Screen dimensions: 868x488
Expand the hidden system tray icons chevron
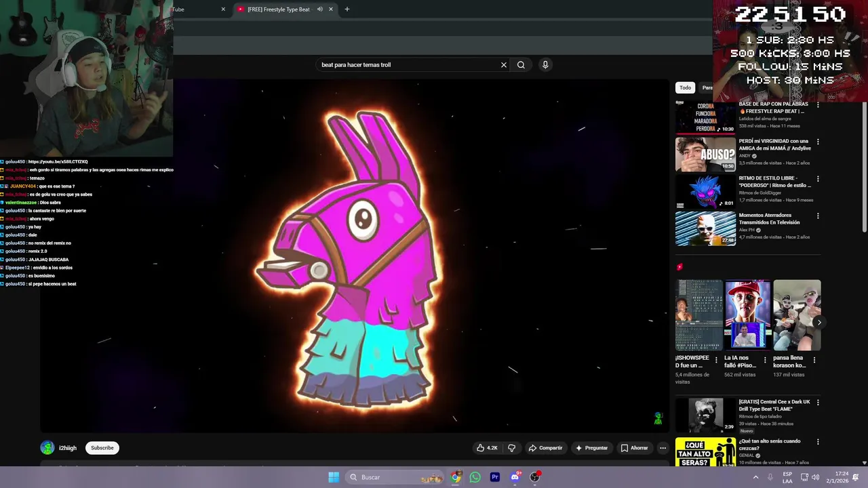[755, 477]
